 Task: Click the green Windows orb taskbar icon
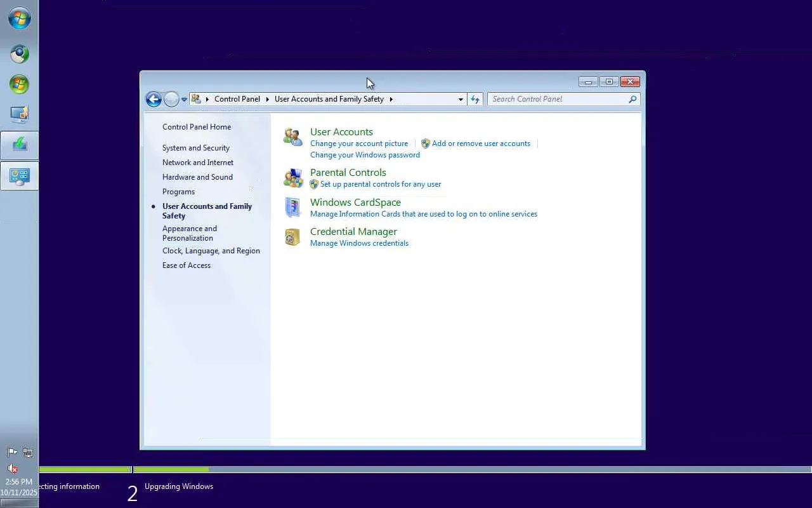coord(19,84)
